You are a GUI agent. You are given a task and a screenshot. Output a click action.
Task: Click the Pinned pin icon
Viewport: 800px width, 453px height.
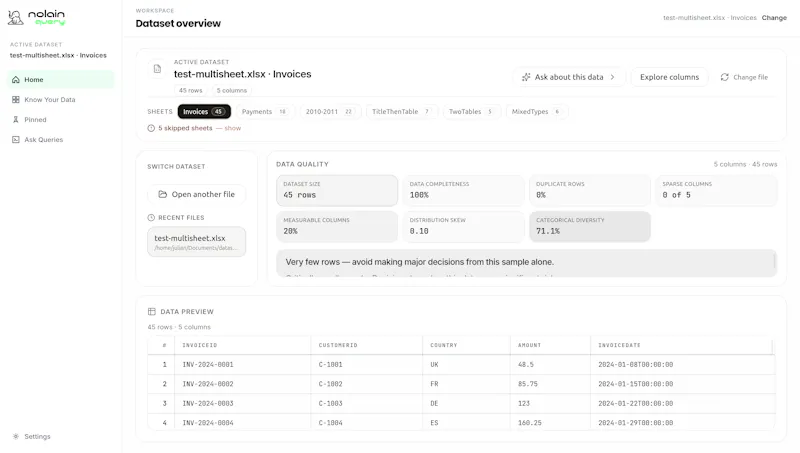click(16, 119)
